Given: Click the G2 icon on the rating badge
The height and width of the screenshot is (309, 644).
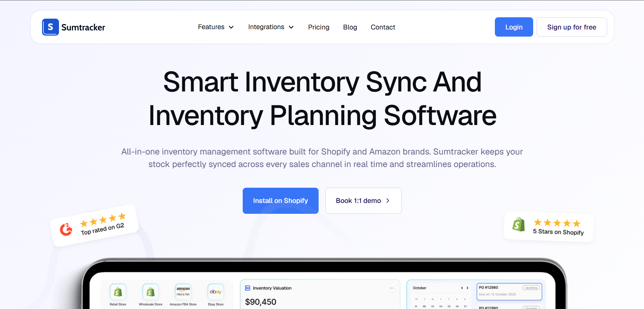Looking at the screenshot, I should click(x=66, y=229).
